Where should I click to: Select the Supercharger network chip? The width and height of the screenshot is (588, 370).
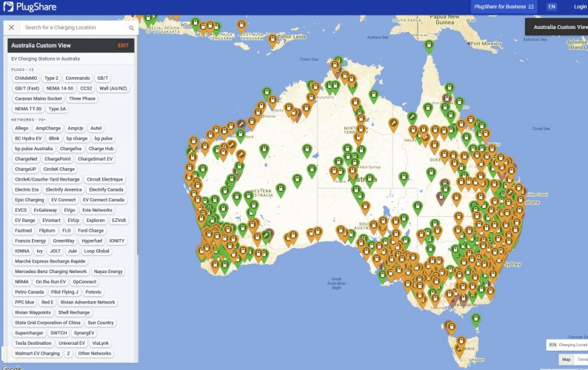click(29, 333)
